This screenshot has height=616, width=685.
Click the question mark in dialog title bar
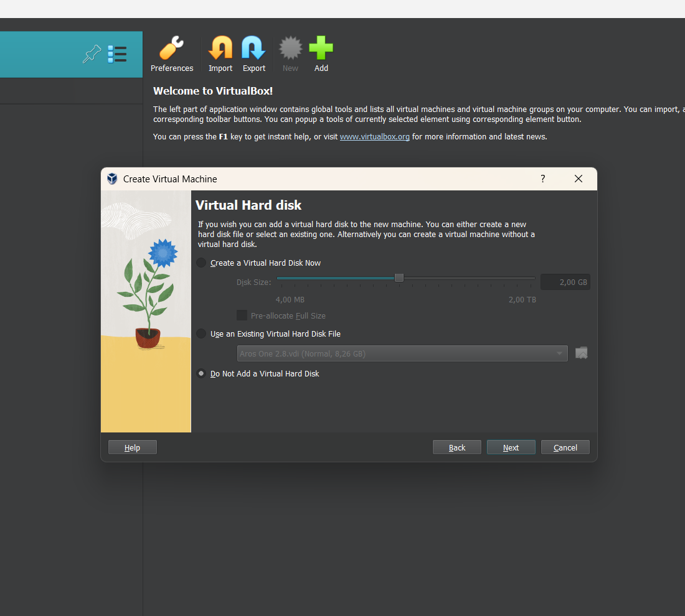pyautogui.click(x=542, y=179)
